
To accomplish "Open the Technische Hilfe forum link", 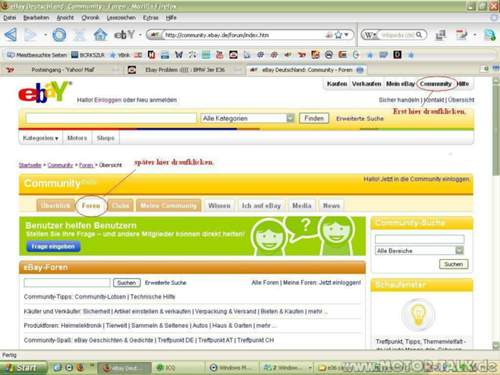I will (153, 297).
